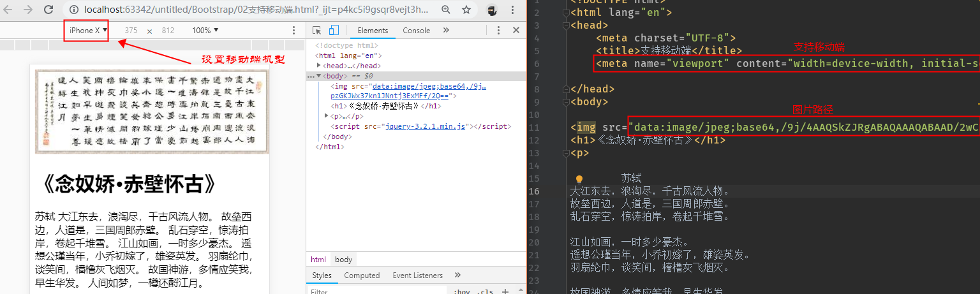Image resolution: width=980 pixels, height=294 pixels.
Task: Select html in the DOM breadcrumb
Action: click(x=318, y=260)
